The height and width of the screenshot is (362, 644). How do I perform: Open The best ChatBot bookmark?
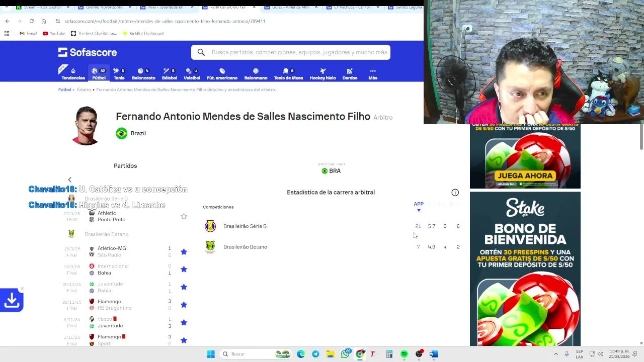(x=94, y=33)
